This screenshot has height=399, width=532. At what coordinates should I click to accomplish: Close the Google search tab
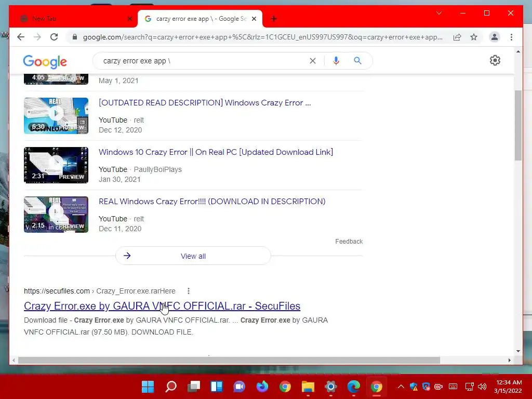[254, 19]
